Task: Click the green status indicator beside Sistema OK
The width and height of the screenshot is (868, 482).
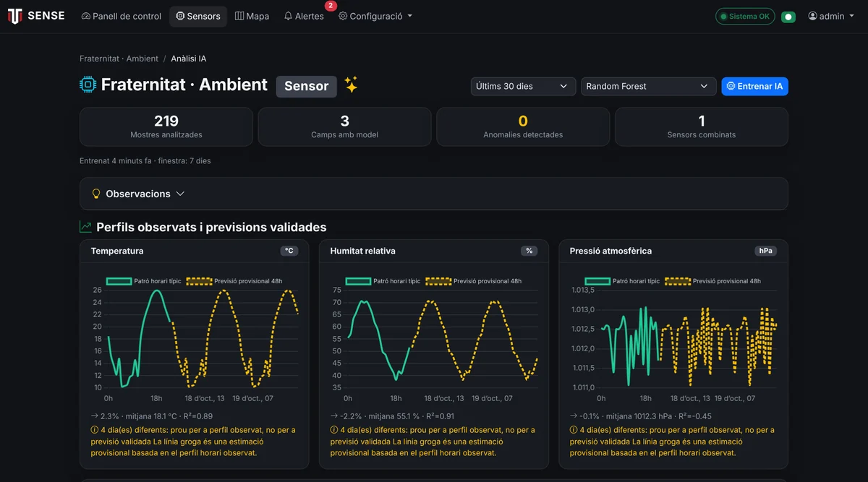Action: coord(788,17)
